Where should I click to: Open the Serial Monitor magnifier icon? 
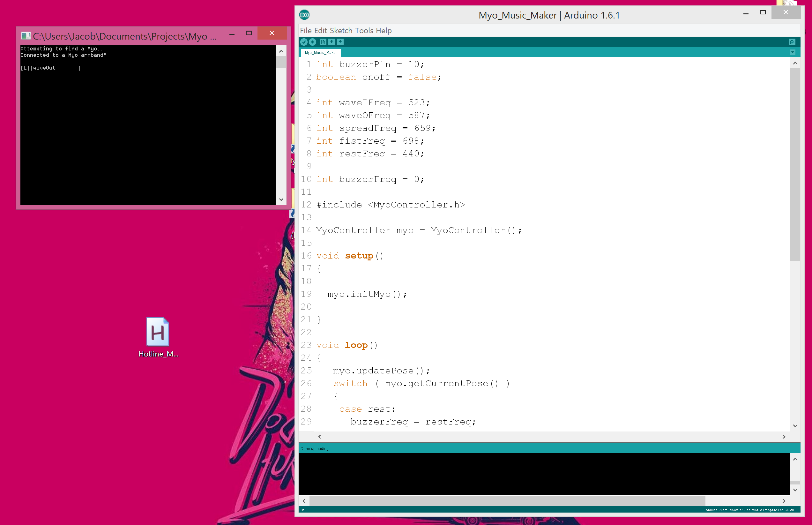click(x=792, y=42)
